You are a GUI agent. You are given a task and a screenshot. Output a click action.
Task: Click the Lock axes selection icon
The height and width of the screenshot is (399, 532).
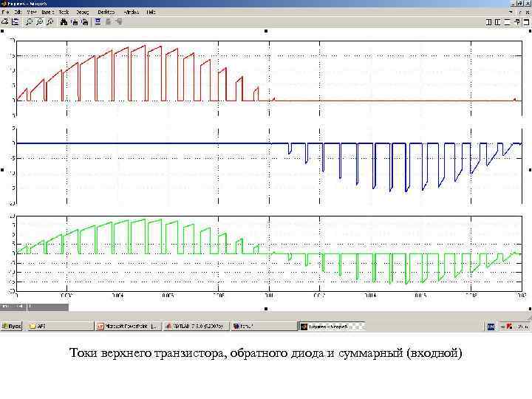108,22
